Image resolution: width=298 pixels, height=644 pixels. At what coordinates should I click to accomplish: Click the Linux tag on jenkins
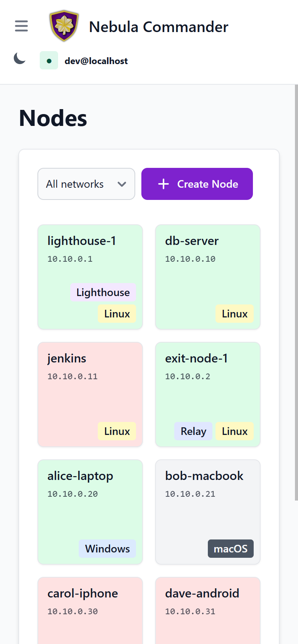(x=117, y=431)
